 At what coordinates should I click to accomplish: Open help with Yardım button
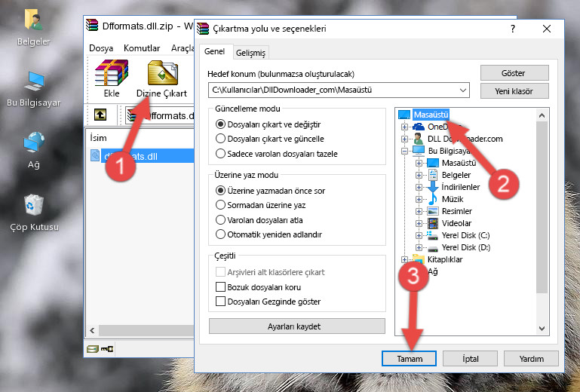(531, 359)
